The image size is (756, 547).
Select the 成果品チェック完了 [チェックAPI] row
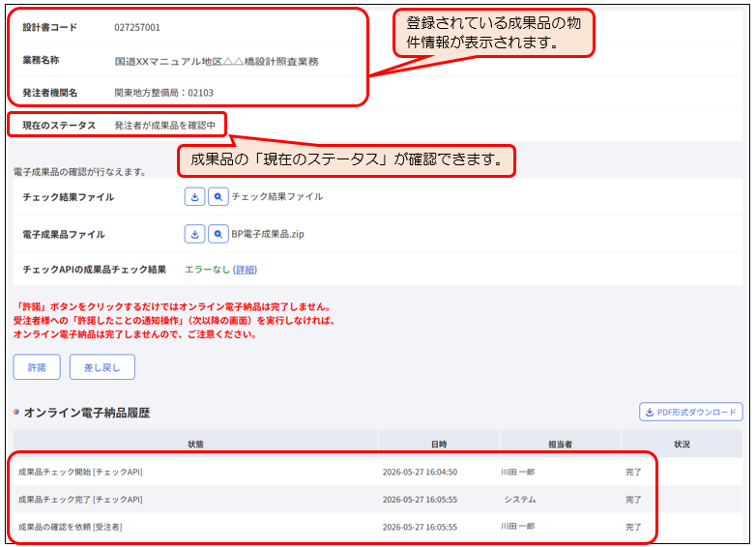(378, 500)
